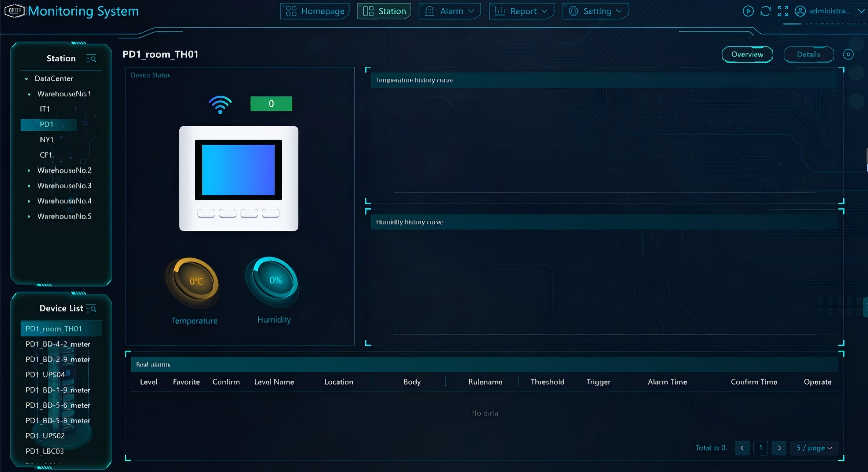
Task: Expand the WarehouseNo.3 tree node
Action: (29, 186)
